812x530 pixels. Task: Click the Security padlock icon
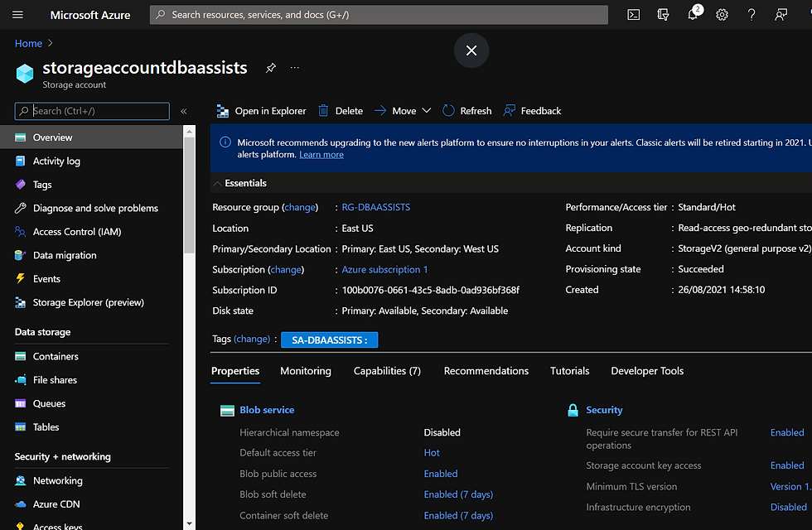tap(573, 410)
